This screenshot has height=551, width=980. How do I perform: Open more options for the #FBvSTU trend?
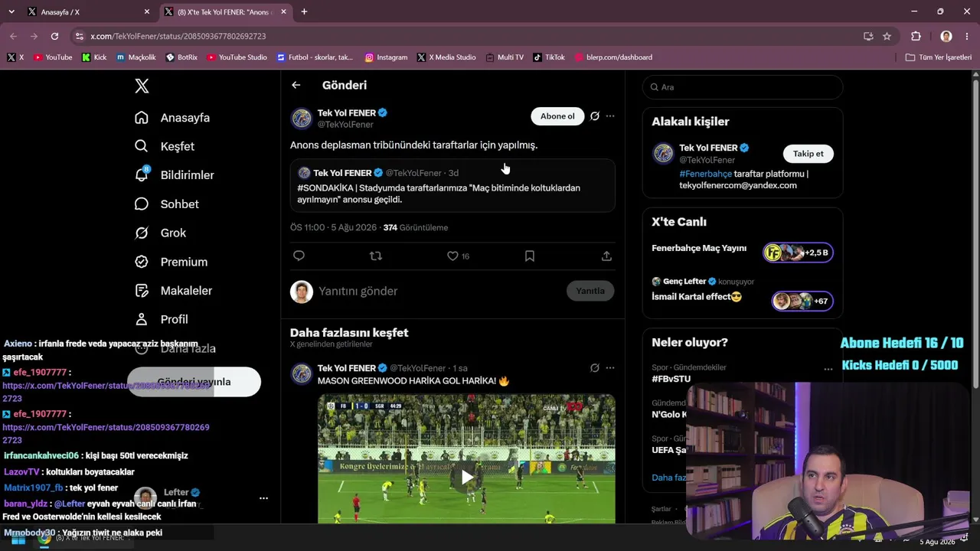click(828, 370)
